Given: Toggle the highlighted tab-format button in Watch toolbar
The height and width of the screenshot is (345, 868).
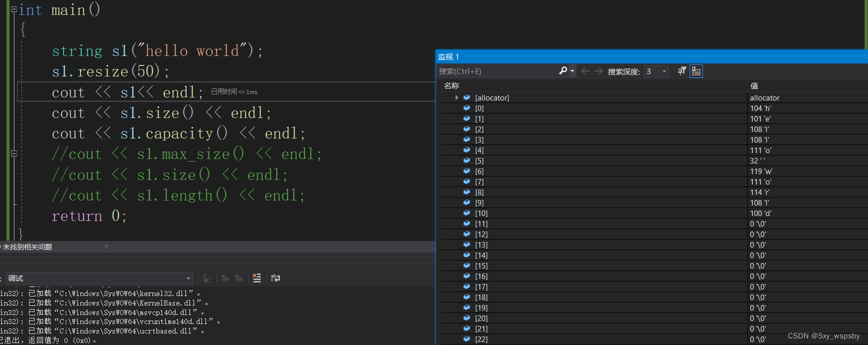Looking at the screenshot, I should [x=696, y=71].
